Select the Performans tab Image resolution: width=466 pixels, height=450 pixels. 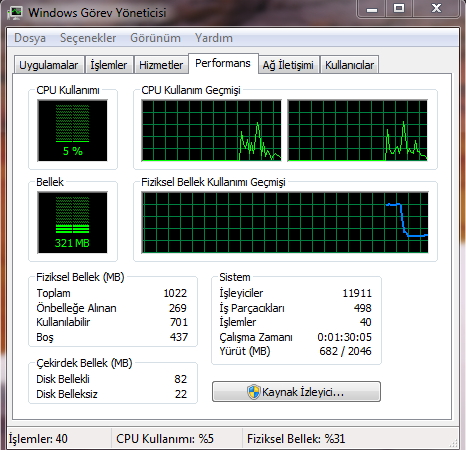223,63
